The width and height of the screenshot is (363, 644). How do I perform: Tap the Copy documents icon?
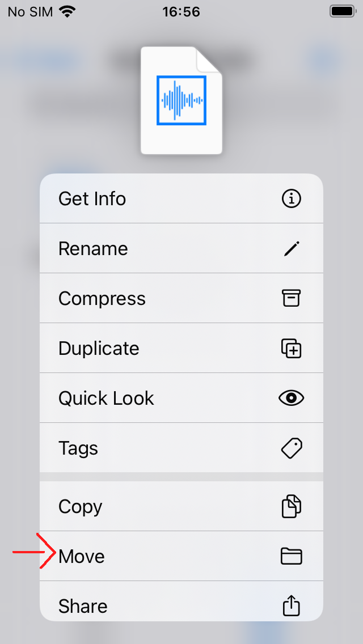pyautogui.click(x=292, y=506)
